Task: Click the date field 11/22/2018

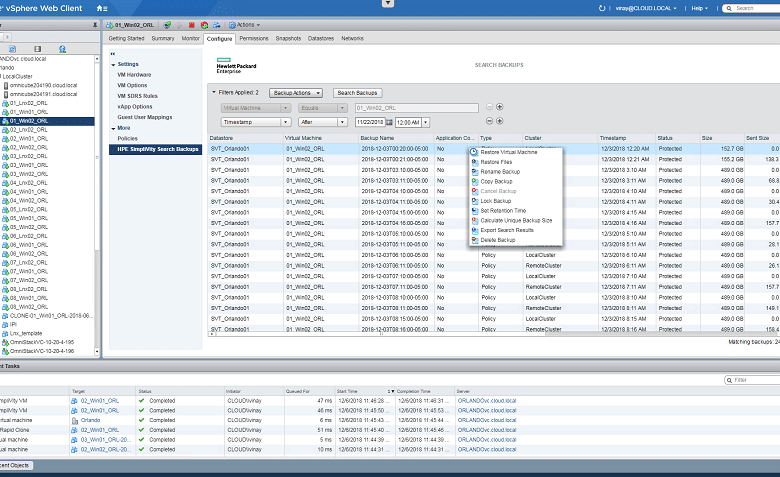Action: (370, 122)
